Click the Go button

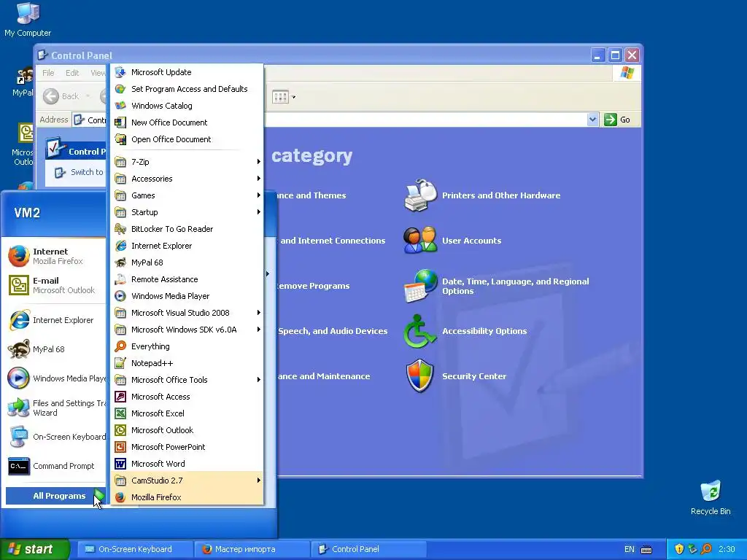tap(617, 120)
